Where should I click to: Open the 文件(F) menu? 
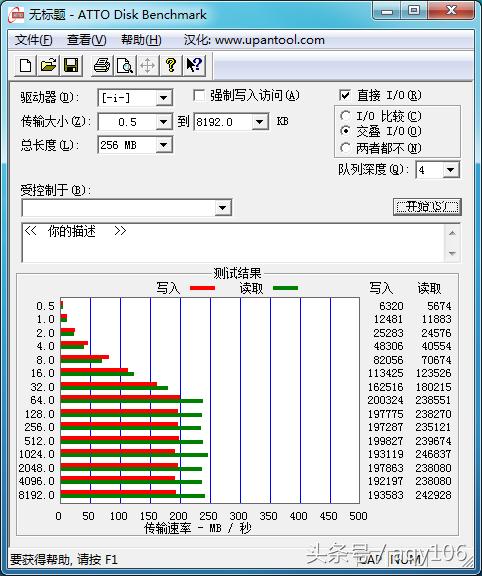click(33, 40)
